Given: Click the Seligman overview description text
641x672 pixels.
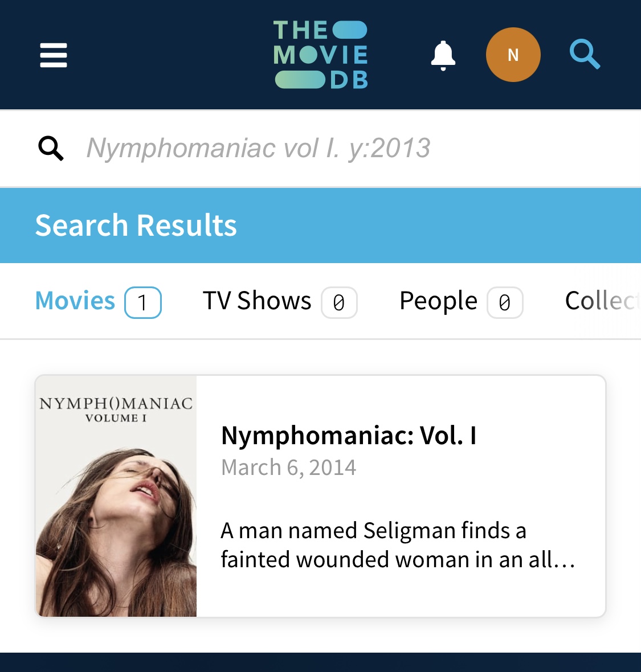Looking at the screenshot, I should tap(398, 544).
